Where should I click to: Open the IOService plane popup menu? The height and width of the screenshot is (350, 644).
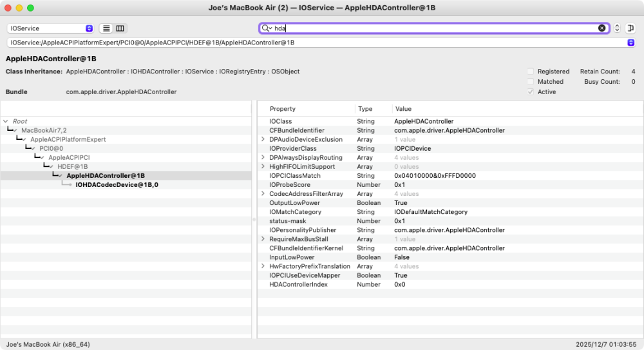coord(50,28)
